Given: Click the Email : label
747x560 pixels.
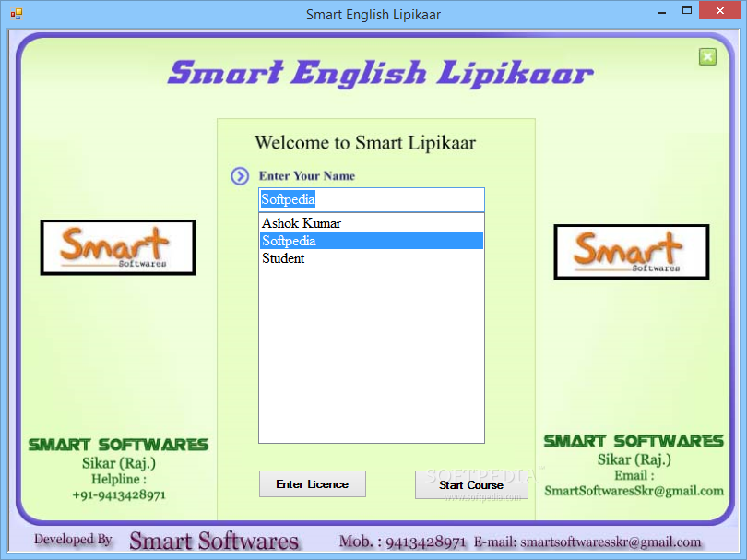Looking at the screenshot, I should pyautogui.click(x=634, y=475).
